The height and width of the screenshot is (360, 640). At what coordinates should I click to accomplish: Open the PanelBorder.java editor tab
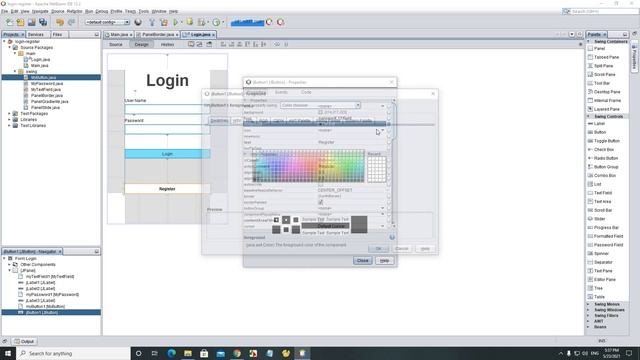tap(158, 35)
